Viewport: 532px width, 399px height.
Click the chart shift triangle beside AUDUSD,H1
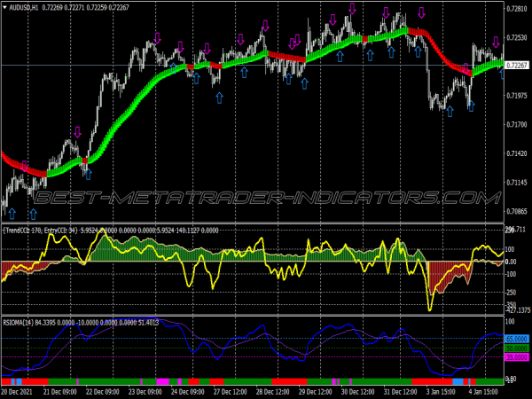tap(6, 8)
